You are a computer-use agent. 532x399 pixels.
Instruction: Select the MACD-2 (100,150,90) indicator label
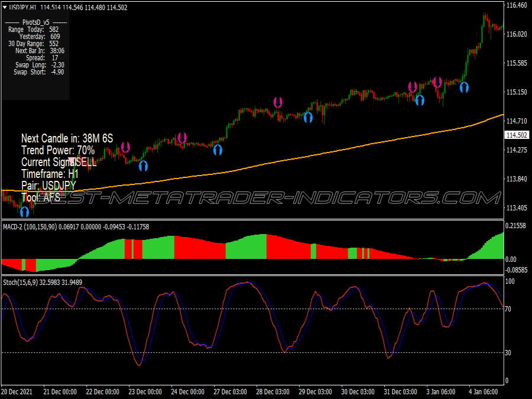(x=76, y=227)
